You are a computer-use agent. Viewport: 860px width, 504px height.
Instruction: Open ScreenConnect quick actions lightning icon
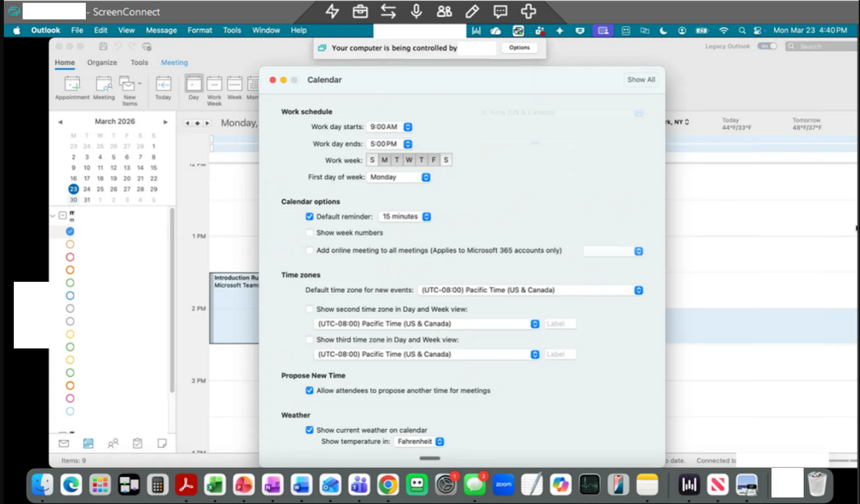coord(332,11)
